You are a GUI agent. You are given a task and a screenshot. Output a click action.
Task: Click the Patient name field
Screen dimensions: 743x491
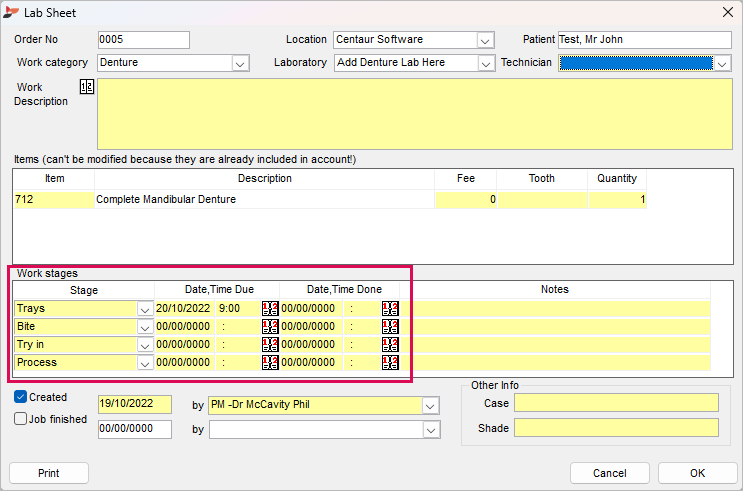coord(644,40)
